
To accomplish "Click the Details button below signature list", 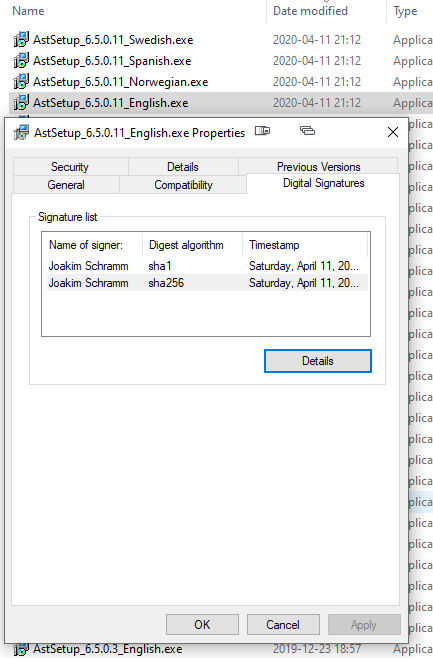I will [x=318, y=361].
